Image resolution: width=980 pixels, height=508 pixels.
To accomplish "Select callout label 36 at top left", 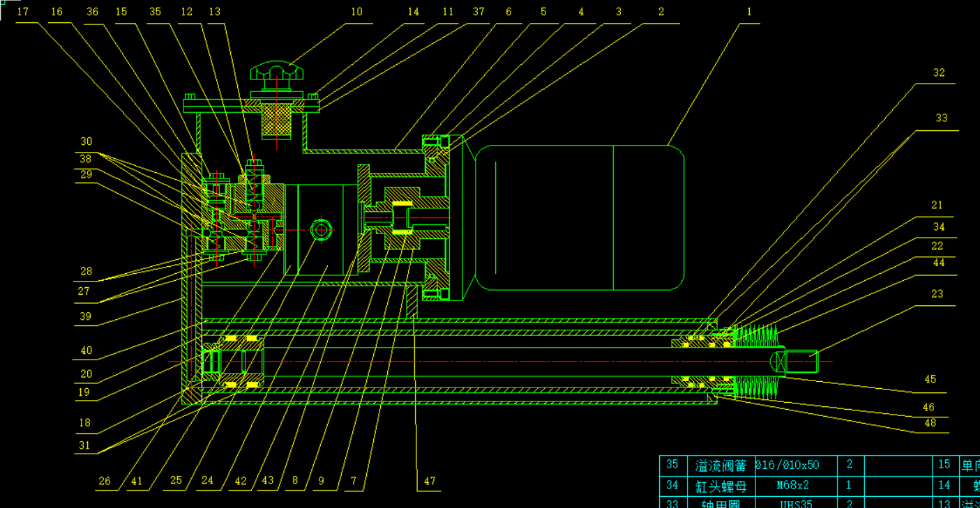I will tap(93, 12).
